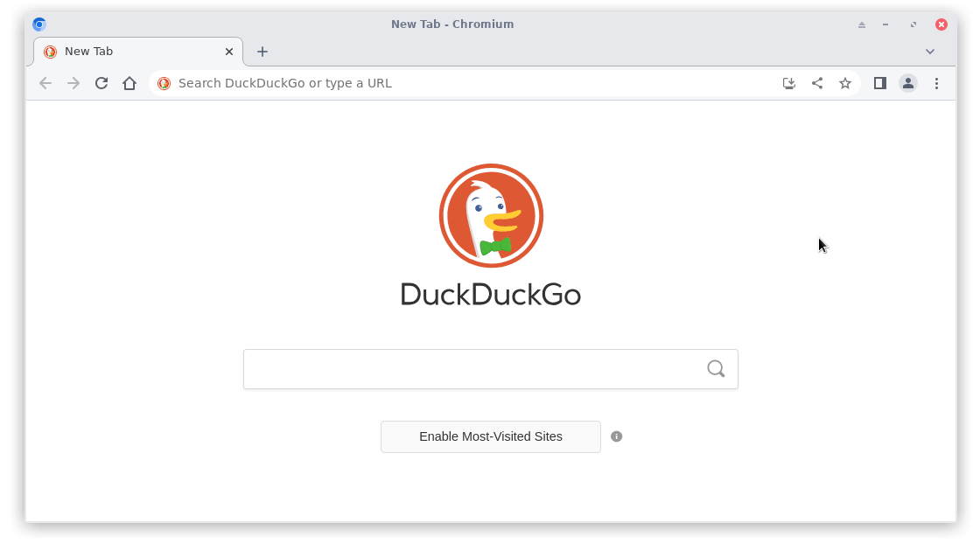Click the magnifying glass search icon
This screenshot has width=980, height=551.
pyautogui.click(x=717, y=368)
